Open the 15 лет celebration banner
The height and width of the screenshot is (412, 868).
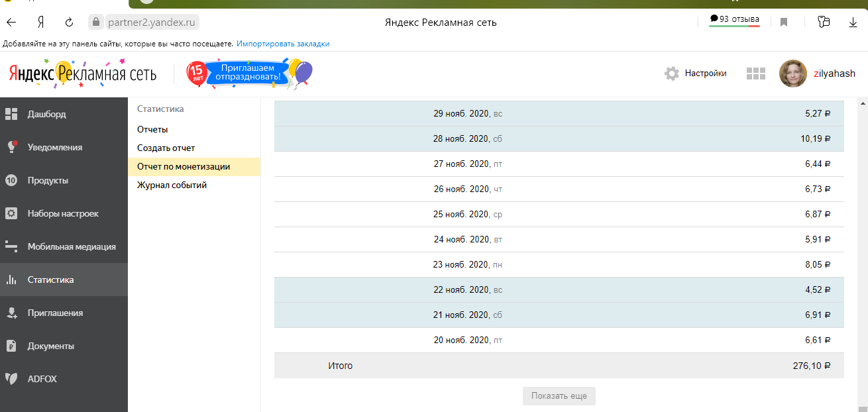pos(249,74)
